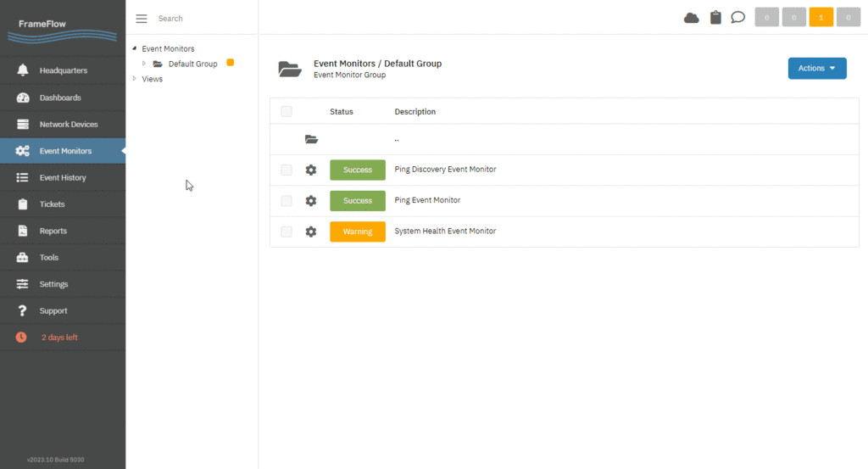
Task: Open the clipboard tickets icon in header
Action: pos(715,18)
